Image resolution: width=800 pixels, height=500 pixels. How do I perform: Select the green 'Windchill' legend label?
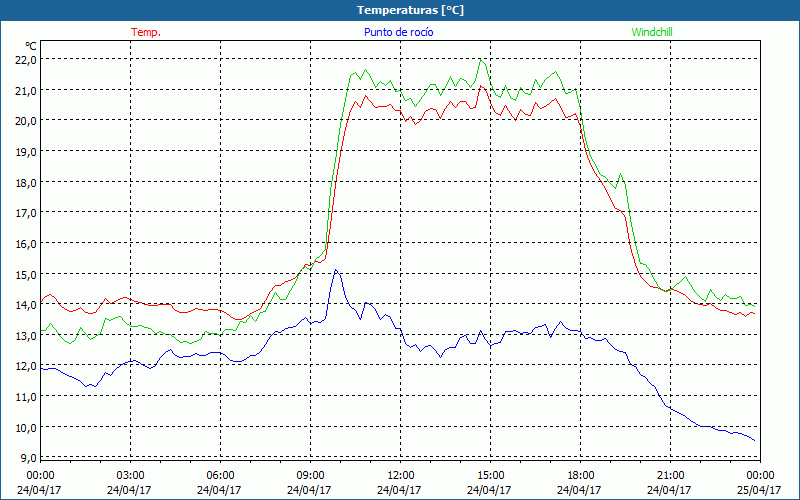pos(652,32)
